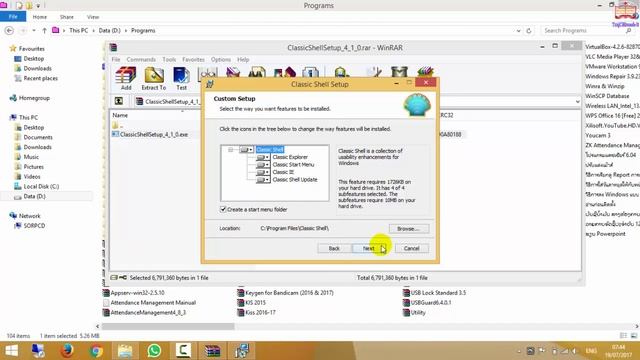
Task: Select ClassicShellSetup_4_1_0.exe in WinRAR list
Action: point(154,134)
